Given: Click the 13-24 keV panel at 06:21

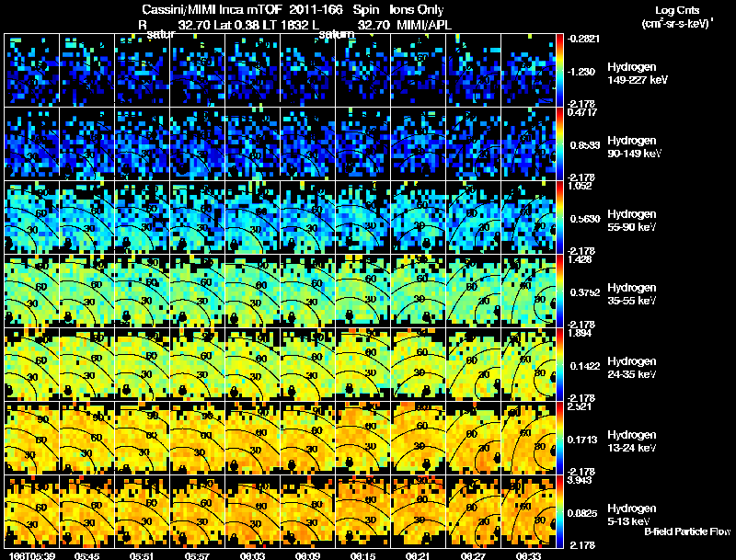Looking at the screenshot, I should pos(420,438).
